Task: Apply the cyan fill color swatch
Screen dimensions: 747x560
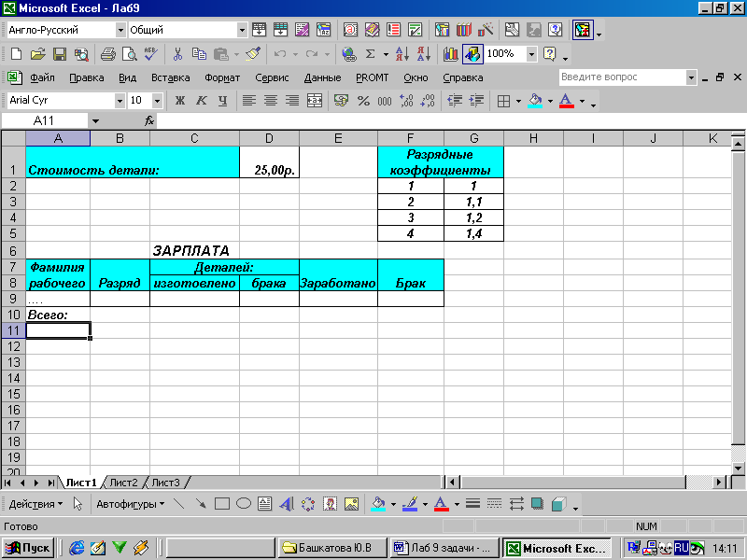Action: pos(535,101)
